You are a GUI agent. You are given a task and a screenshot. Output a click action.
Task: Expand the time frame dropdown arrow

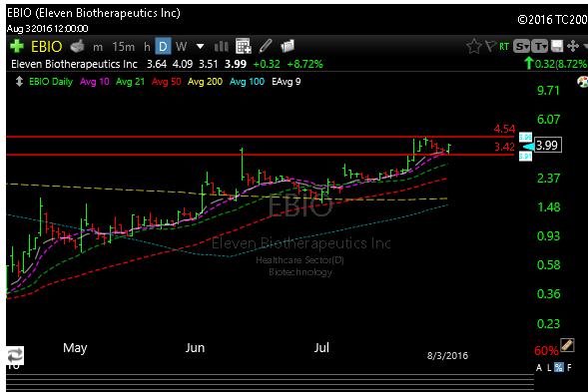[x=201, y=47]
